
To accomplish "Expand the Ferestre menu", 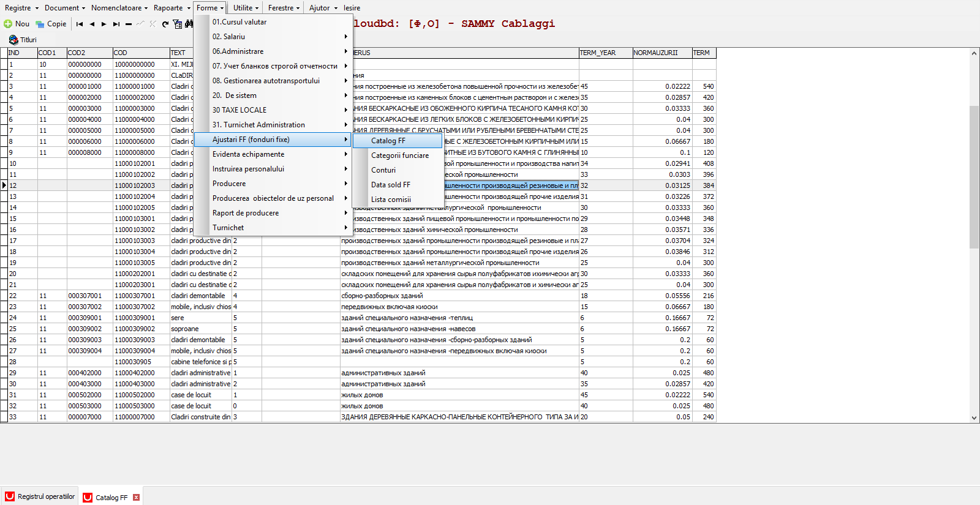I will tap(284, 8).
